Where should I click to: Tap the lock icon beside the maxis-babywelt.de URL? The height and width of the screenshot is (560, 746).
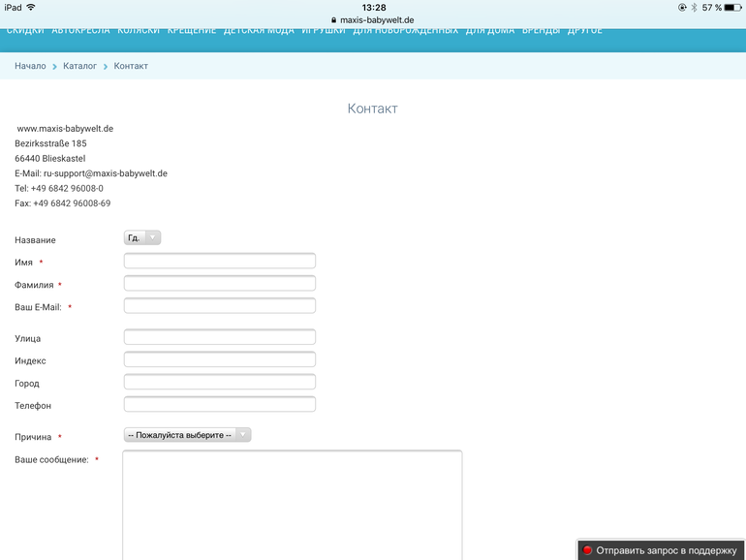[334, 19]
